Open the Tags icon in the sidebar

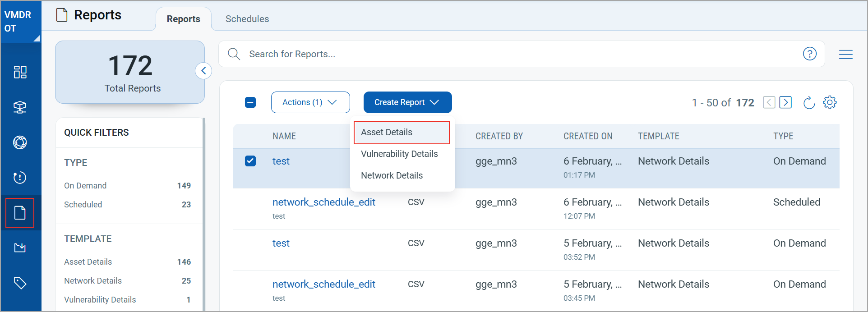click(x=20, y=283)
